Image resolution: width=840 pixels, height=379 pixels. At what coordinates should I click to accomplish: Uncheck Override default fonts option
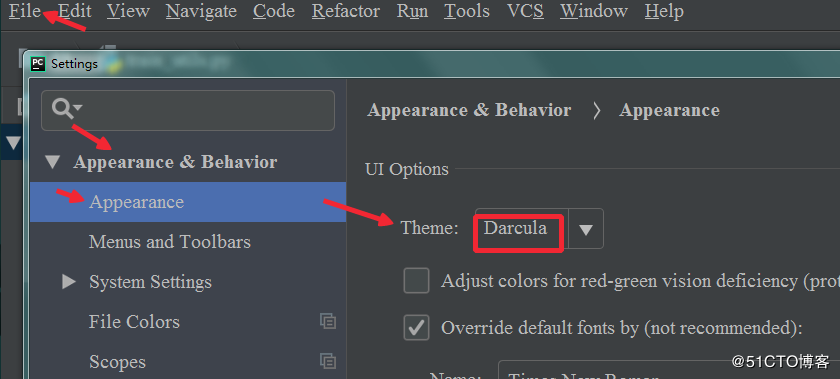click(x=416, y=327)
